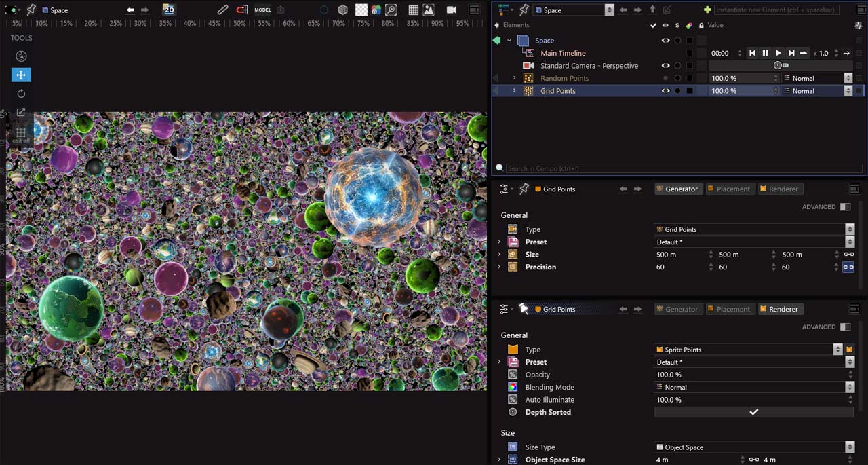The image size is (868, 465).
Task: Open the Blending Mode dropdown
Action: [x=753, y=388]
